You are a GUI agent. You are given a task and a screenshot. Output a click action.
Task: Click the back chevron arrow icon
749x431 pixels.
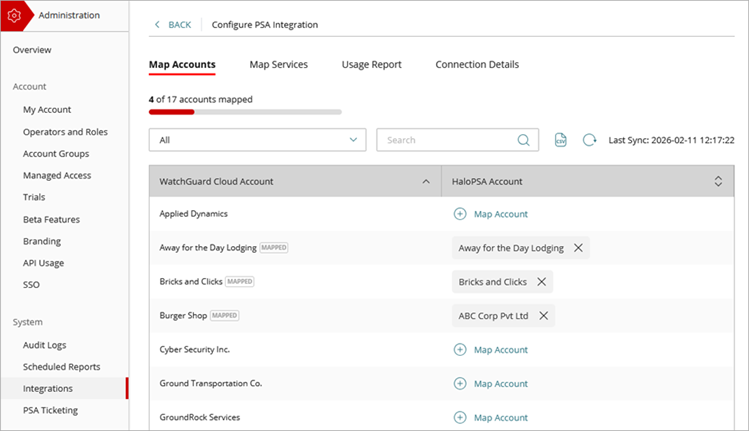157,24
